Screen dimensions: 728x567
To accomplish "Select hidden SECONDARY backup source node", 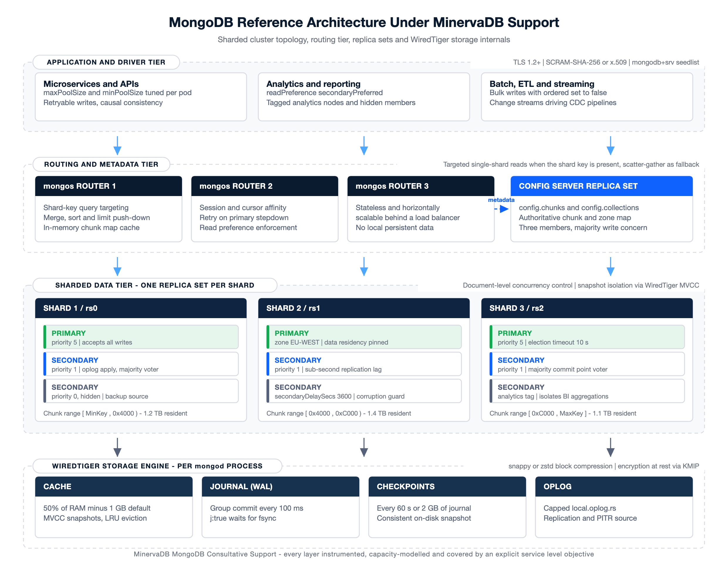I will pyautogui.click(x=141, y=391).
